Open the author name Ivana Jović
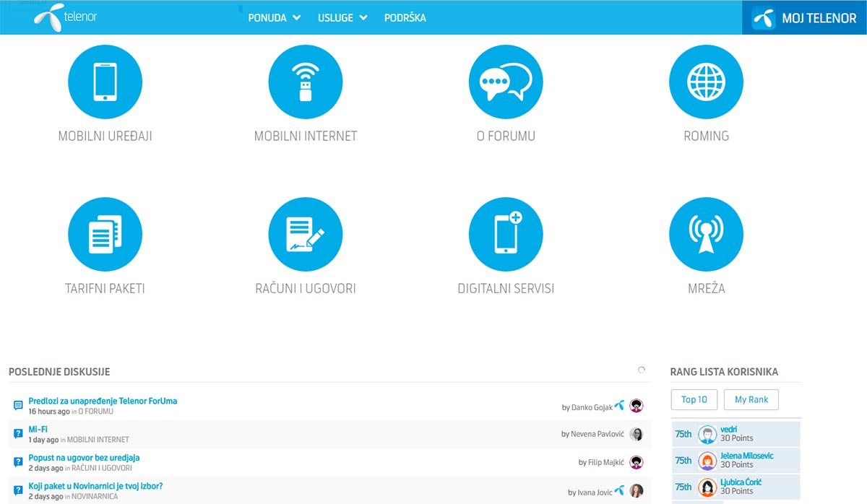The image size is (867, 504). tap(595, 492)
